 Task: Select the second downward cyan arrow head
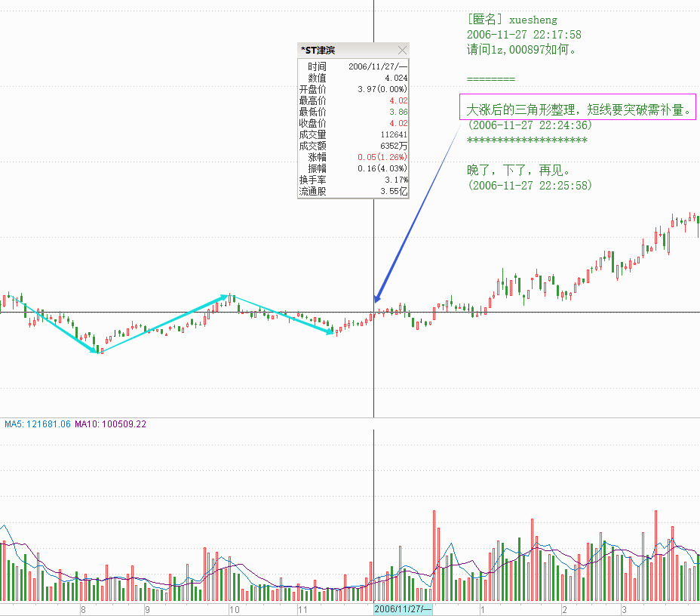[x=329, y=330]
